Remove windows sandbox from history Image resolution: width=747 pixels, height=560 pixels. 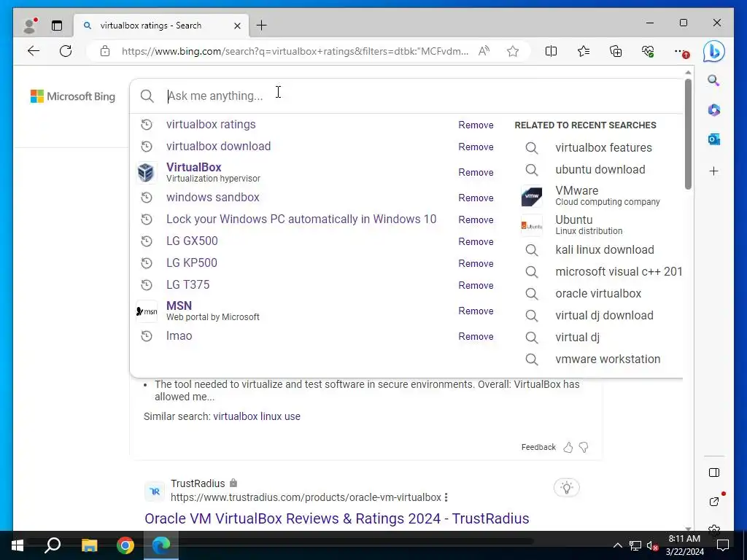476,198
